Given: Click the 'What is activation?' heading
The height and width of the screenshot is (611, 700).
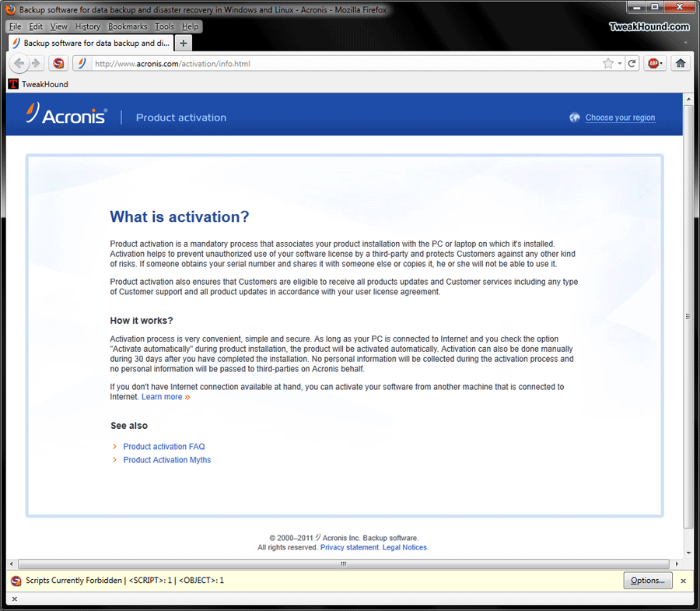Looking at the screenshot, I should (x=180, y=216).
